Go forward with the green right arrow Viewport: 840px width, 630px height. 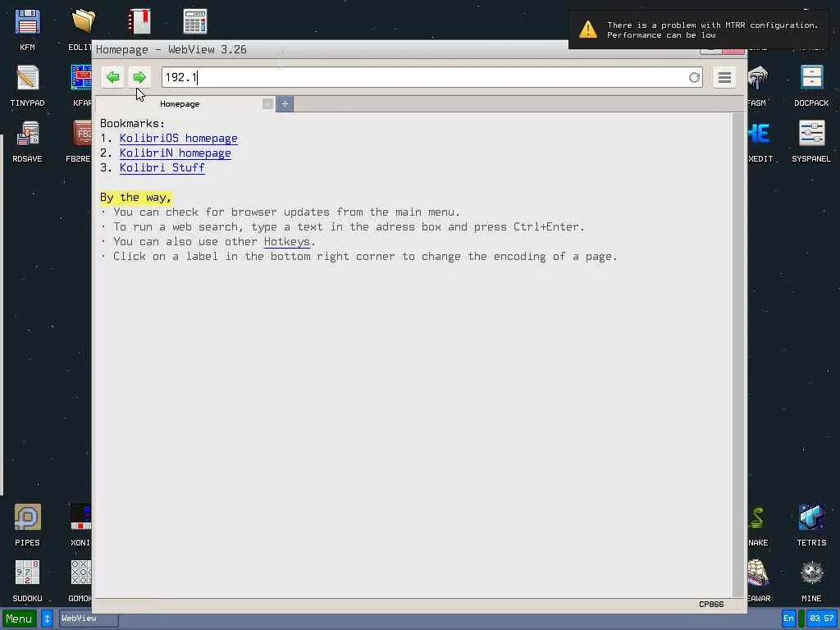(139, 77)
